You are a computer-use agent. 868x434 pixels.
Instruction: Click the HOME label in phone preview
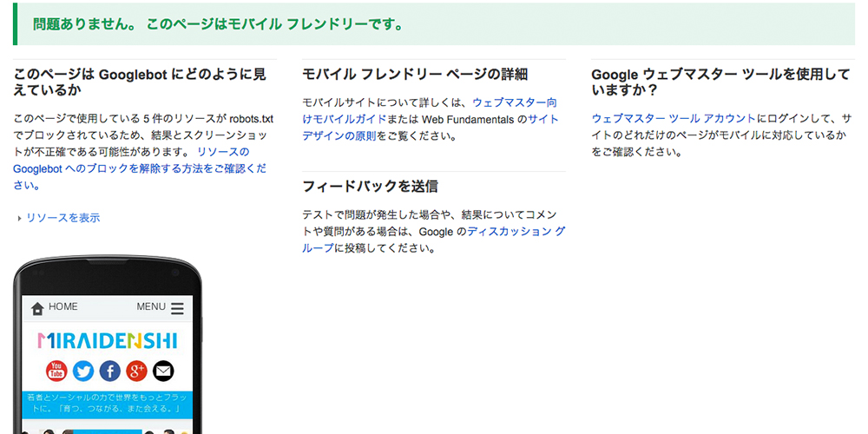pos(63,306)
